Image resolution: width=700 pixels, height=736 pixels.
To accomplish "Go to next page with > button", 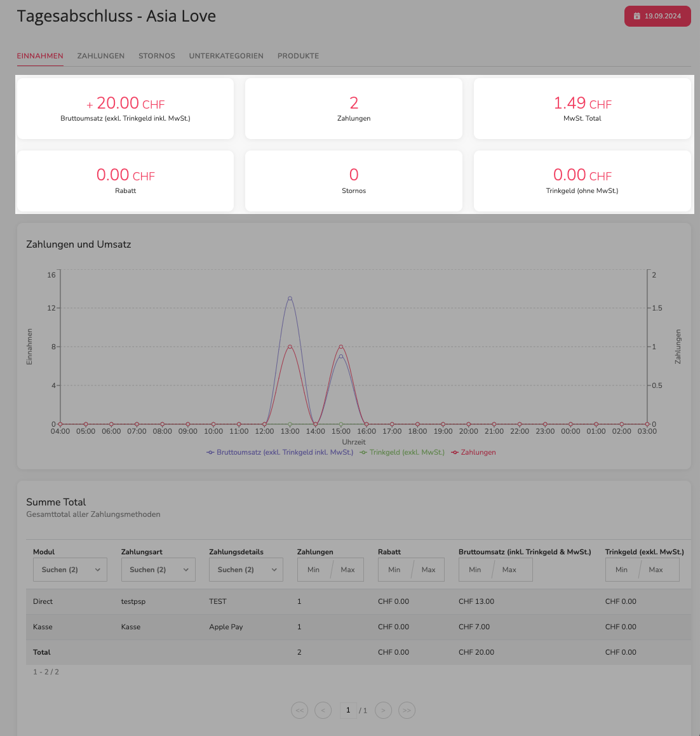I will 383,710.
